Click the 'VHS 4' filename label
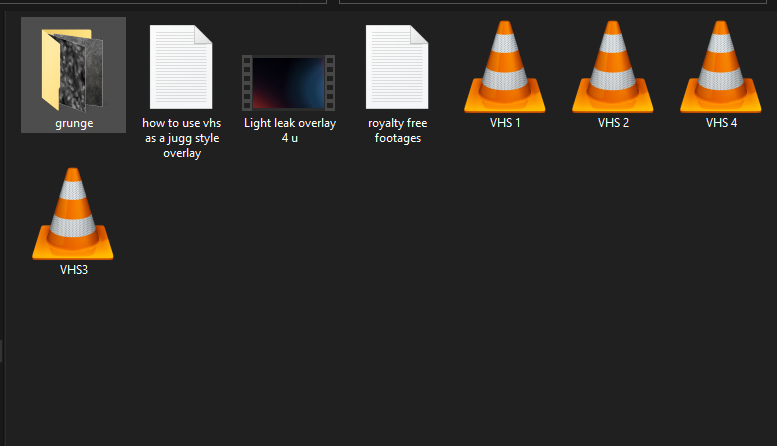The width and height of the screenshot is (777, 446). click(x=722, y=123)
